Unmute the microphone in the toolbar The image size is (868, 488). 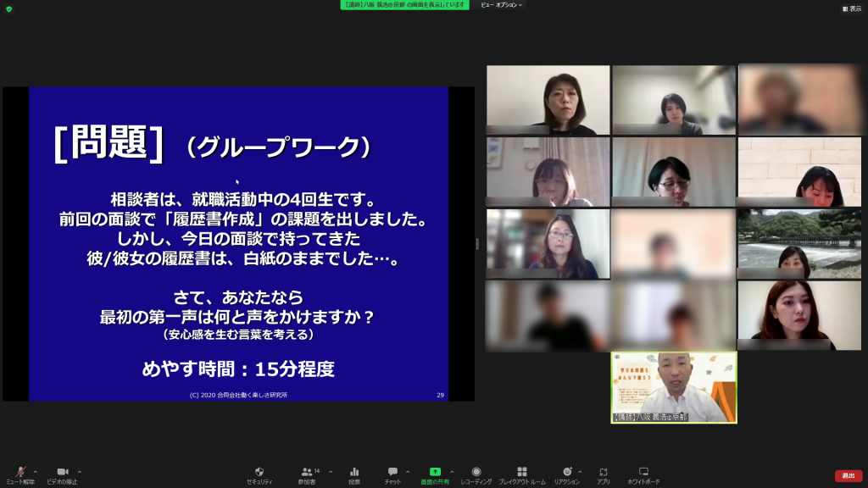(19, 473)
